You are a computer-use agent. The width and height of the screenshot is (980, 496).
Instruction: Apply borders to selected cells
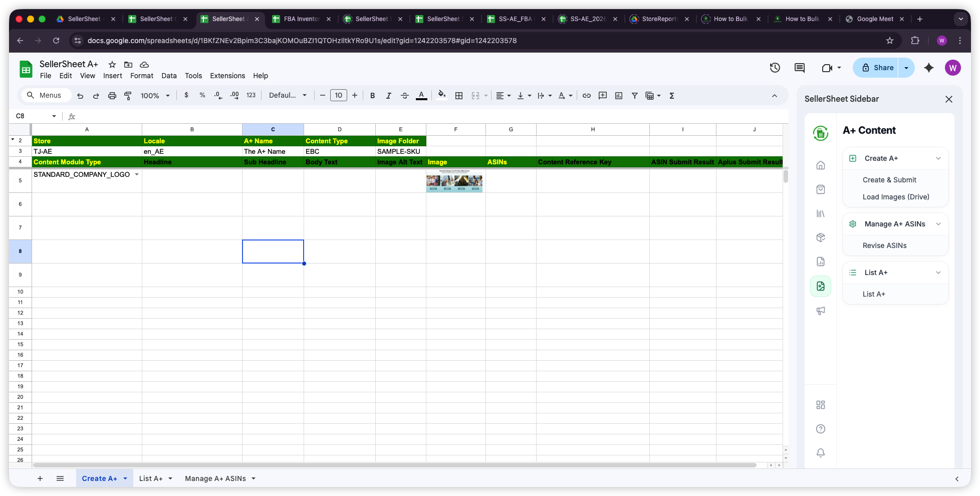[x=459, y=95]
